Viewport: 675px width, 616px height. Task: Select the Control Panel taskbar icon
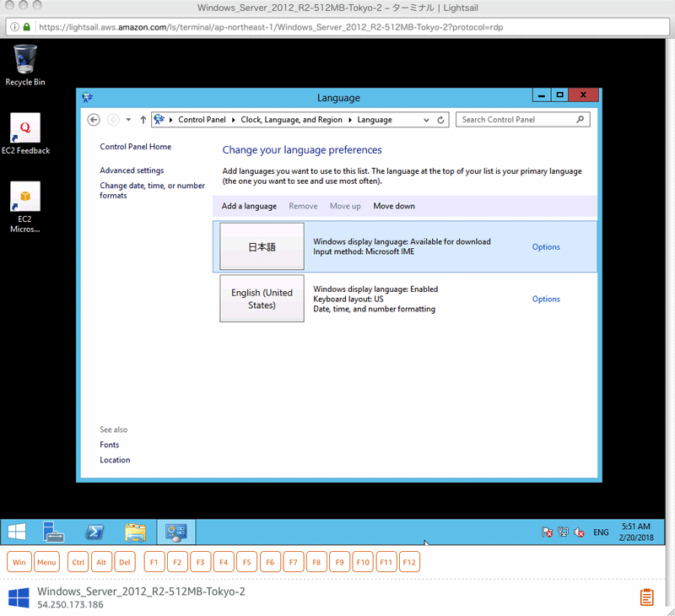click(x=176, y=532)
